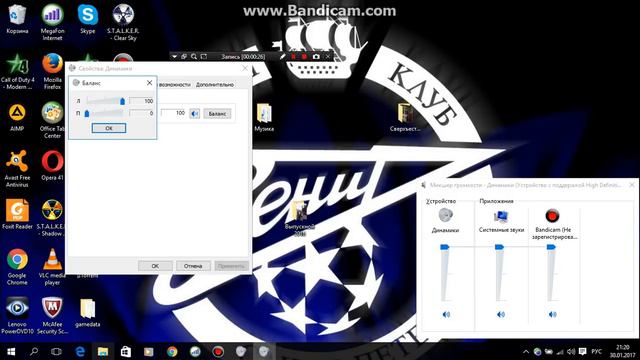Select the Выпускной folder on desktop

[300, 218]
